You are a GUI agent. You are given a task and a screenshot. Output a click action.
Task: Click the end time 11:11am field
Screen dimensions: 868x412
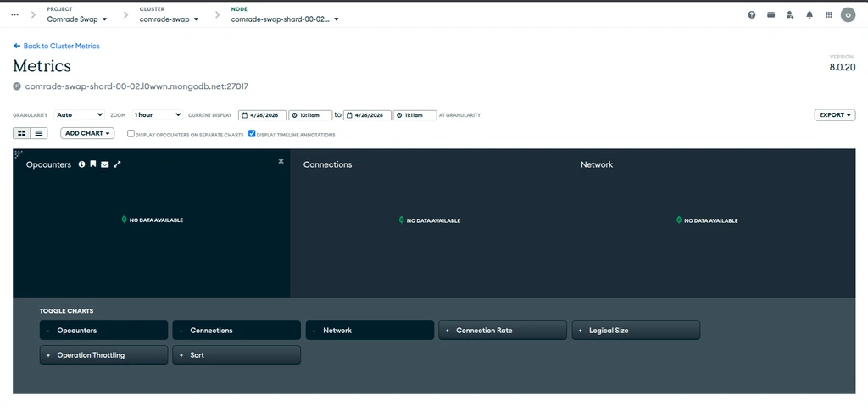click(415, 115)
